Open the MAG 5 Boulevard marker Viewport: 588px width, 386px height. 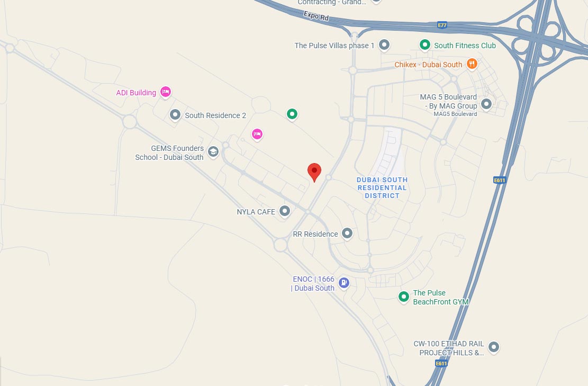[x=486, y=104]
